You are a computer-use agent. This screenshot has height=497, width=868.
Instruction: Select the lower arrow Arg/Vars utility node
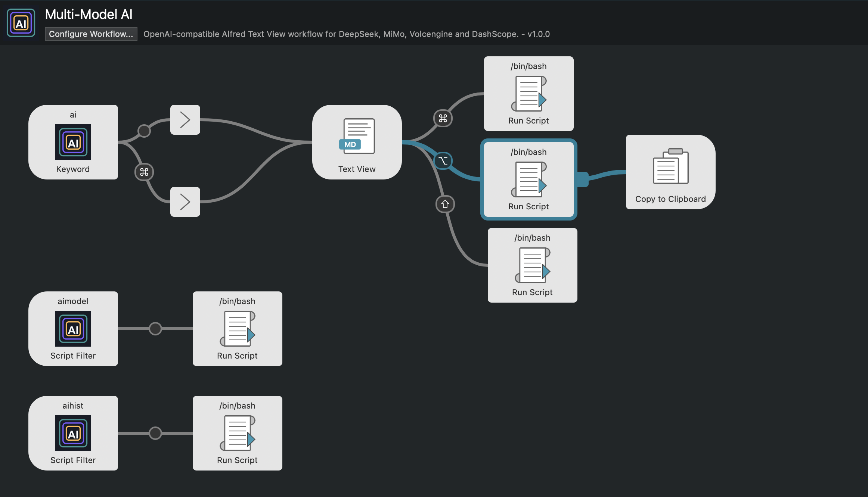185,202
